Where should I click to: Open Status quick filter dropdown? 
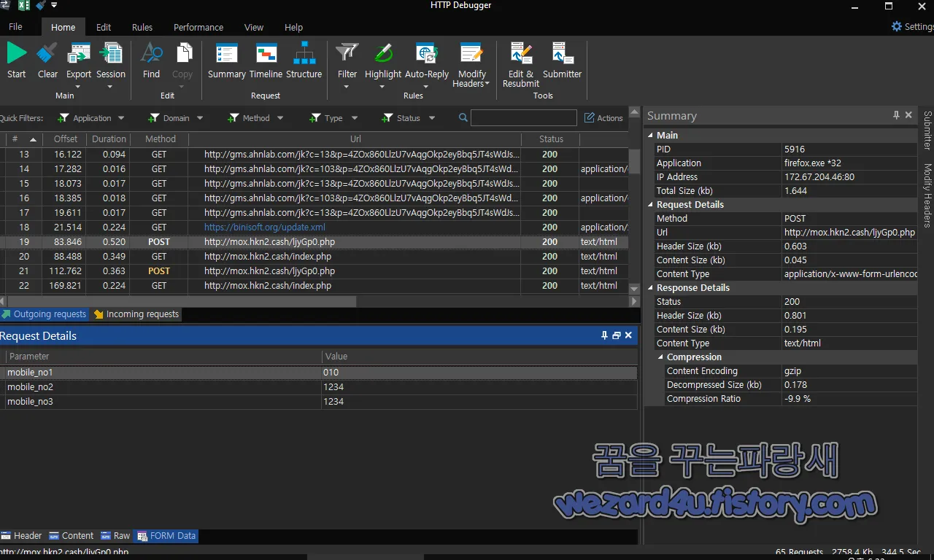pyautogui.click(x=432, y=118)
